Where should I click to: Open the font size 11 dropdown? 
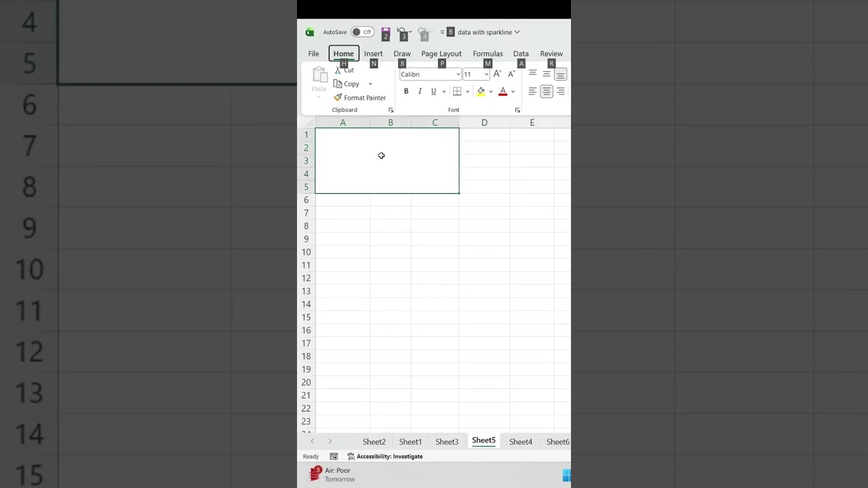coord(486,75)
